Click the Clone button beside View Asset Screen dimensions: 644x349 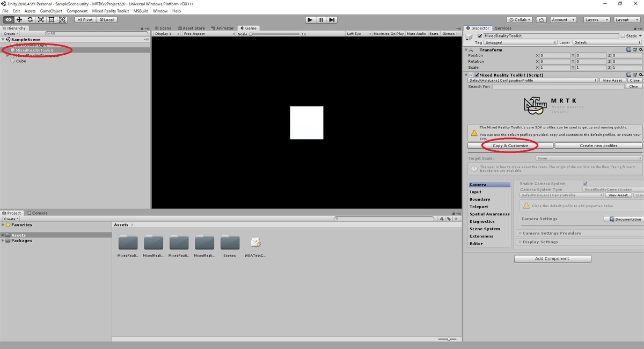click(x=634, y=81)
